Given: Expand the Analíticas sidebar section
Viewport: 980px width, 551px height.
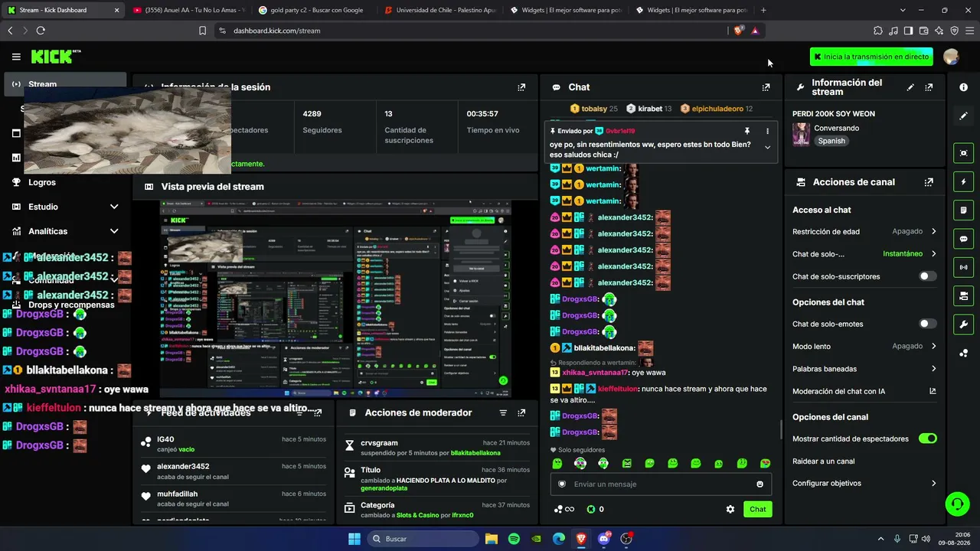Looking at the screenshot, I should point(65,231).
